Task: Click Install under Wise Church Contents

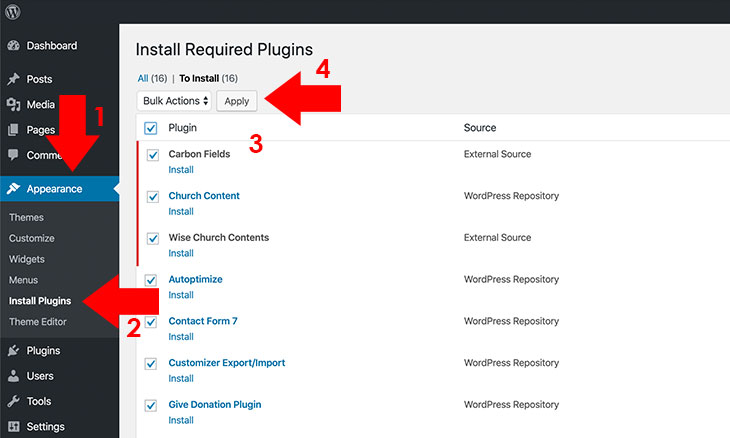Action: (181, 254)
